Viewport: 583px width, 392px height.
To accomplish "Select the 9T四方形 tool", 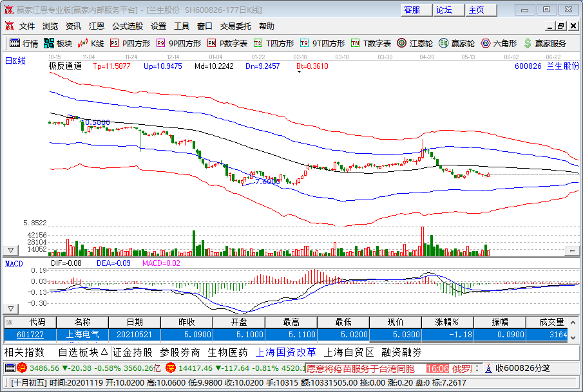I will point(322,44).
